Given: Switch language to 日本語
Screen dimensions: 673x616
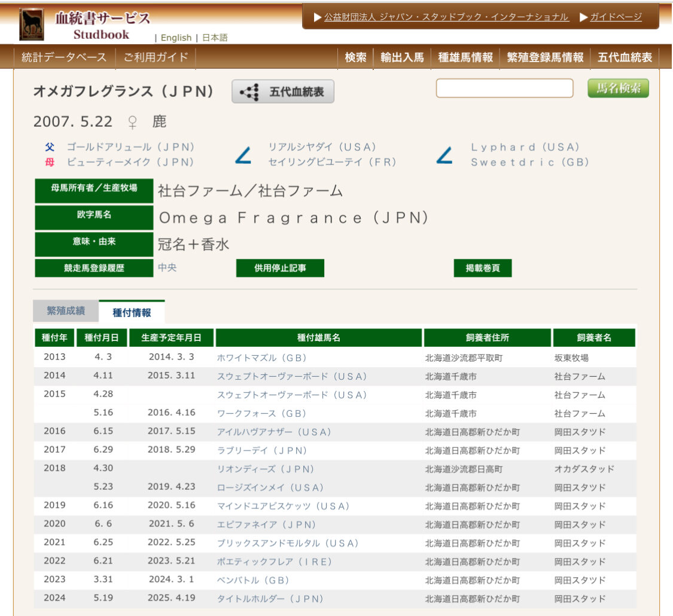Looking at the screenshot, I should click(x=215, y=38).
